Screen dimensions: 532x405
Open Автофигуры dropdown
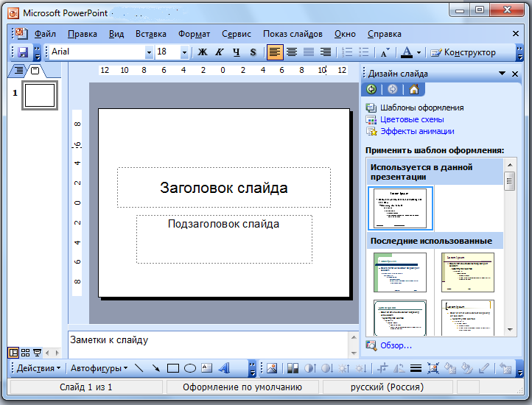pos(99,368)
